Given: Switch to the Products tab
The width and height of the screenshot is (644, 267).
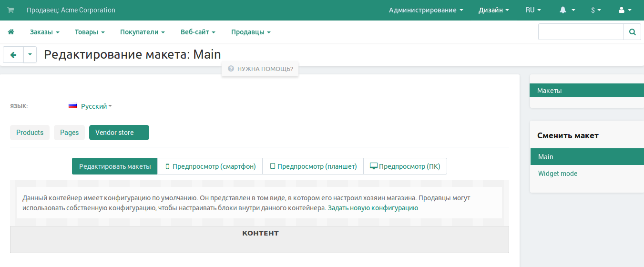Looking at the screenshot, I should click(x=30, y=133).
